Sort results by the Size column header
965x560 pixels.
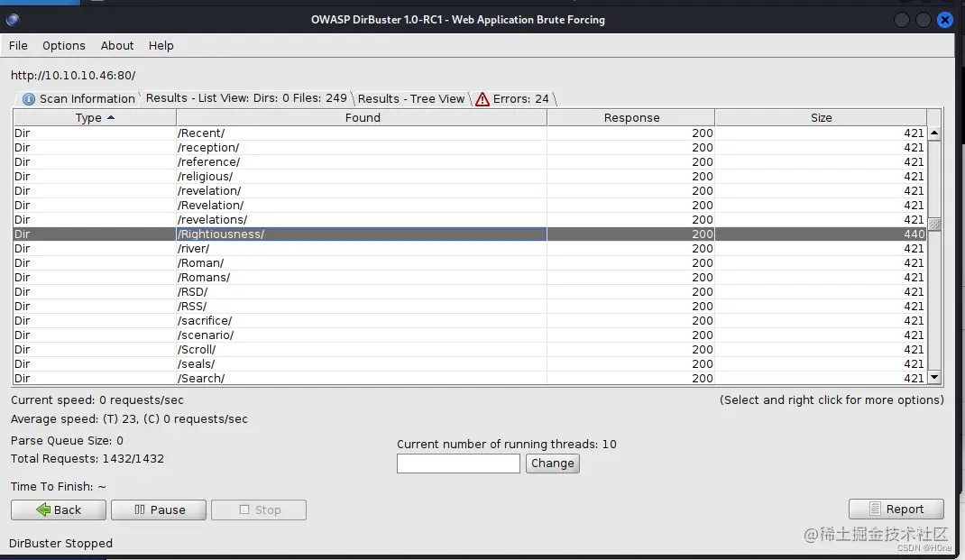[x=821, y=117]
